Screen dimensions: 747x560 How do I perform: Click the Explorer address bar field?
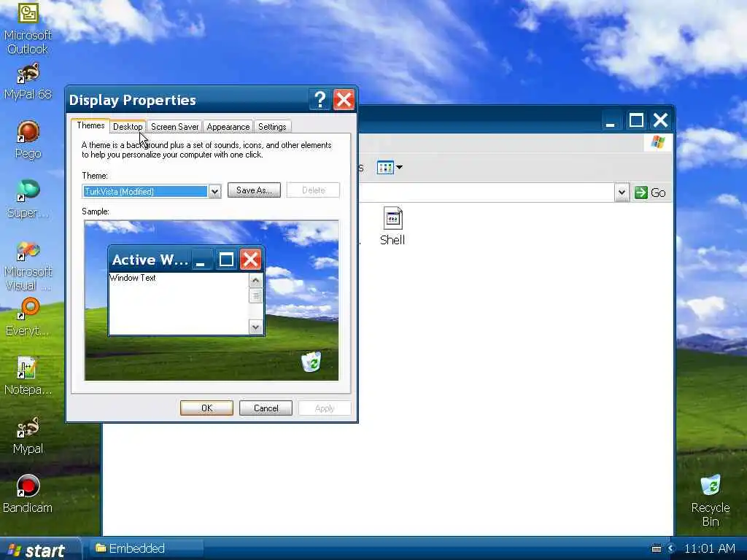tap(486, 192)
